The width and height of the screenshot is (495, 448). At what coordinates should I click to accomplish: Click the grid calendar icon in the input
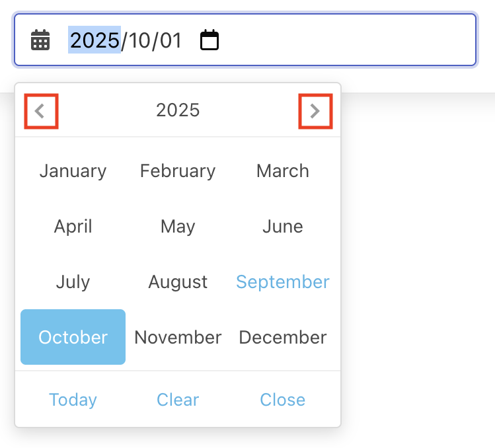pos(40,40)
